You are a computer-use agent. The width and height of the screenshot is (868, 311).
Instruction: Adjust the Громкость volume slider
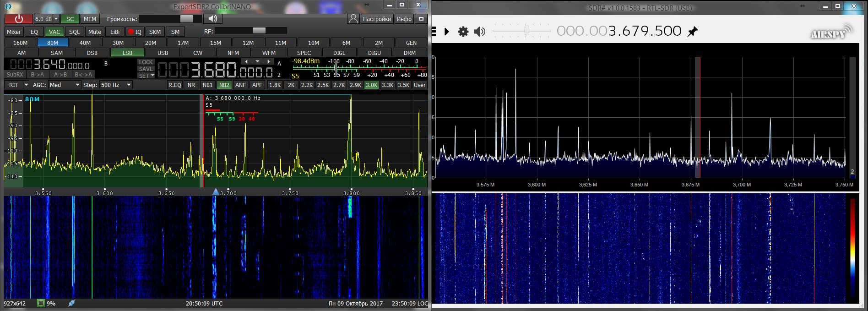[x=186, y=19]
